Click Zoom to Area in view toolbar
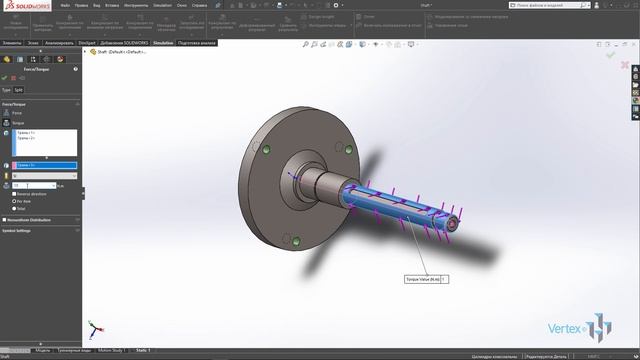 tap(314, 44)
